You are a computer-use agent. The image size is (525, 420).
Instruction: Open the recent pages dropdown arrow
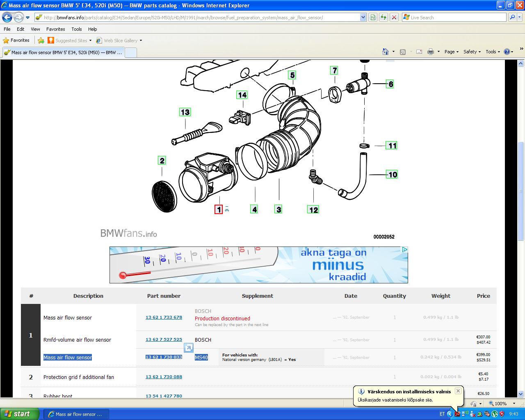coord(27,18)
